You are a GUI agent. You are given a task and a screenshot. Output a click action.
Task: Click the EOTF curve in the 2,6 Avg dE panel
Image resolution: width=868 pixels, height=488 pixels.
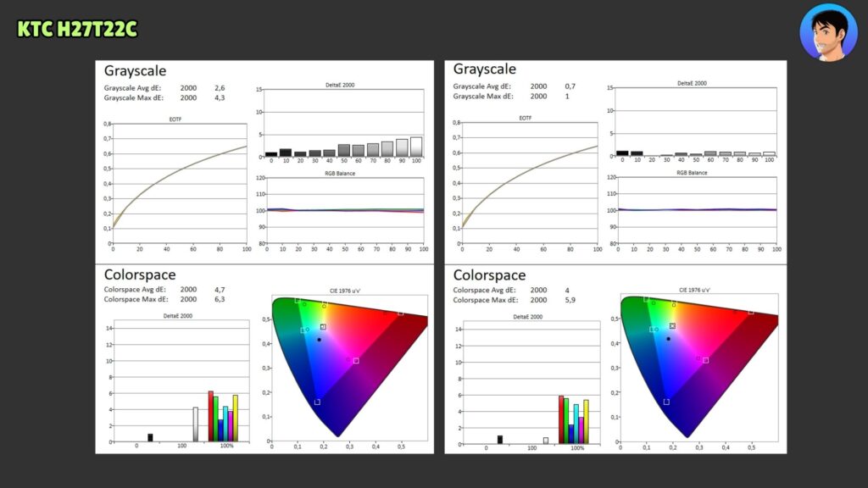(180, 183)
